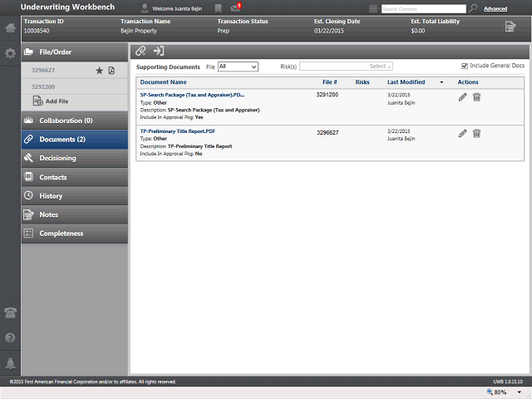Select file 3291200 in File/Order list
Image resolution: width=532 pixels, height=399 pixels.
43,86
